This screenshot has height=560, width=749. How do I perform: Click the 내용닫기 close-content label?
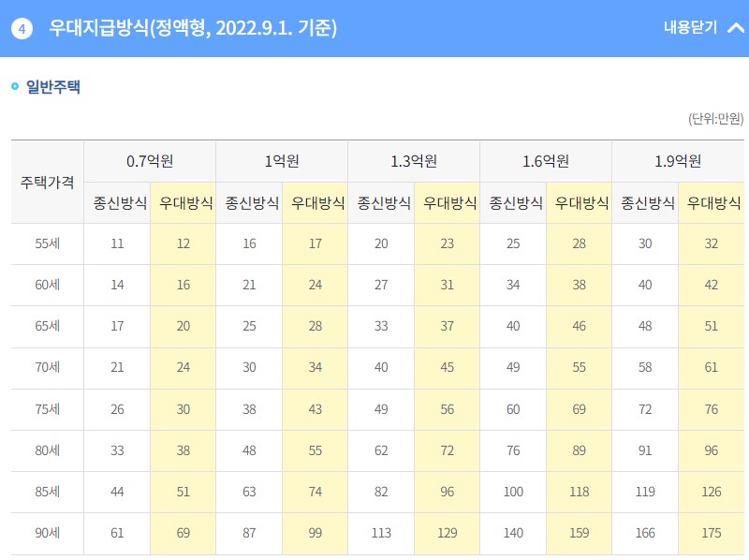pyautogui.click(x=690, y=27)
